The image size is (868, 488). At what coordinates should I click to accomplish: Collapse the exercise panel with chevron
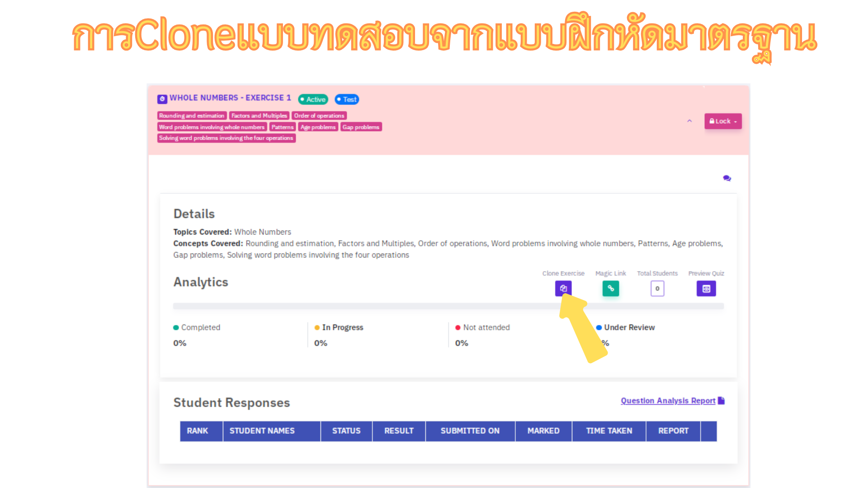(689, 121)
